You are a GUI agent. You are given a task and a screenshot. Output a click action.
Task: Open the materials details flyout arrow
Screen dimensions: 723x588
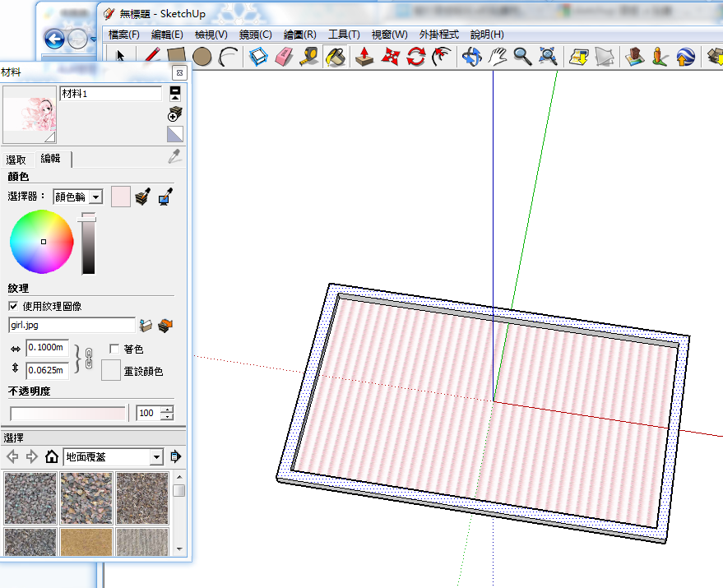(176, 457)
